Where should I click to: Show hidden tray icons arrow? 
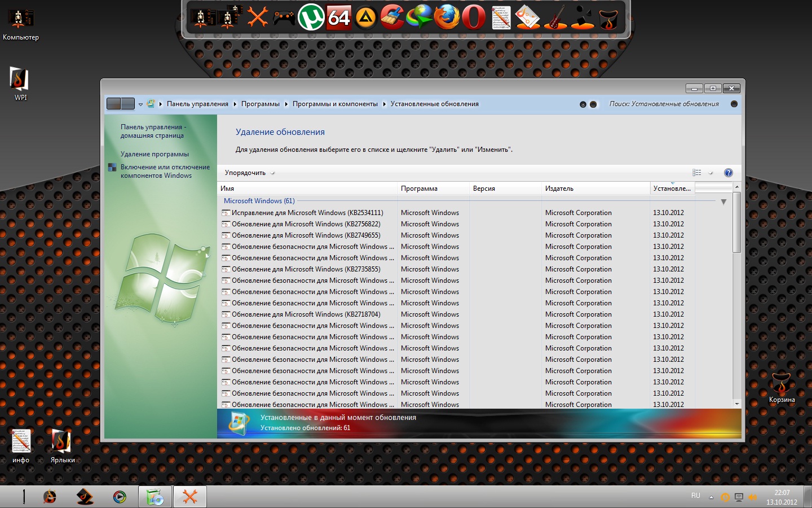pos(711,497)
